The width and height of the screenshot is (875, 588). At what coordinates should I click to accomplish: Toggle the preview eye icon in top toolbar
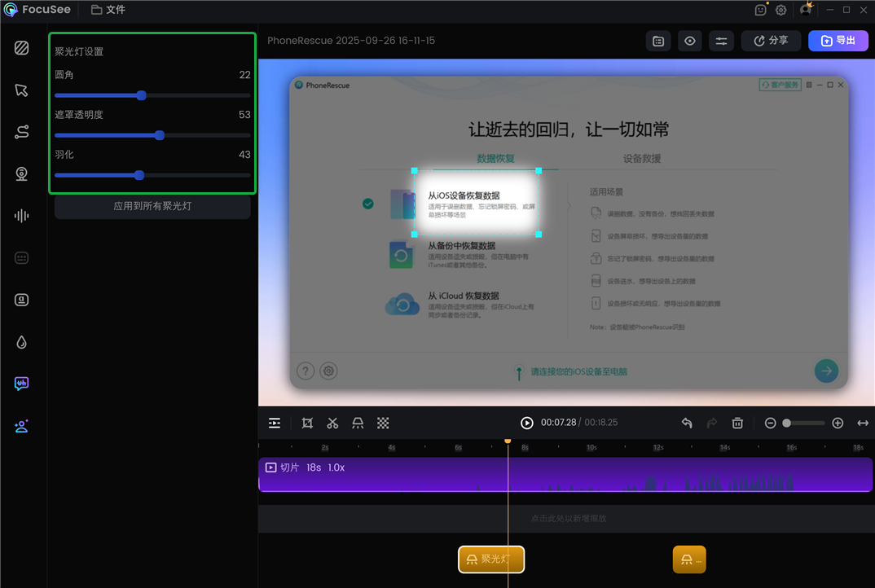[x=689, y=40]
